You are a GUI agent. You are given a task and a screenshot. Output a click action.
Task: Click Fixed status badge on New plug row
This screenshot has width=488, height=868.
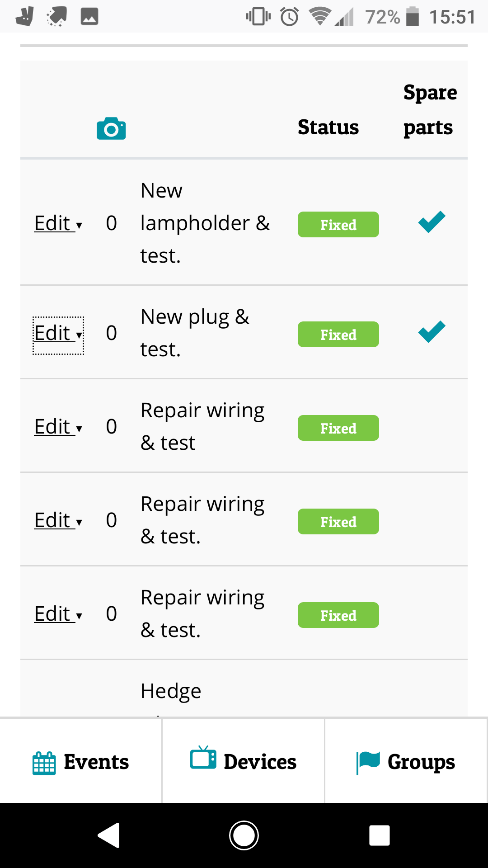coord(338,335)
